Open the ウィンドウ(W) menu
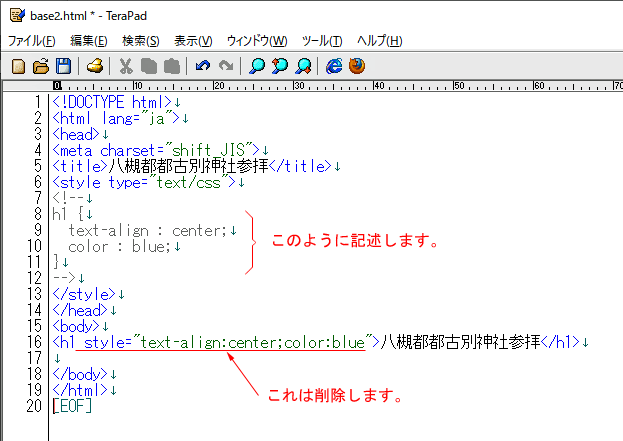This screenshot has width=623, height=441. [x=257, y=41]
